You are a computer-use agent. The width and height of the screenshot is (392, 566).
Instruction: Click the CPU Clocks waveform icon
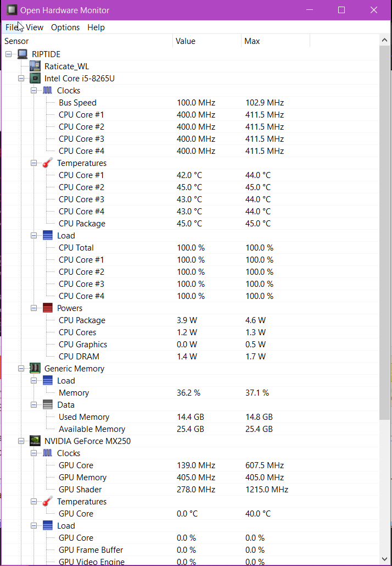48,90
